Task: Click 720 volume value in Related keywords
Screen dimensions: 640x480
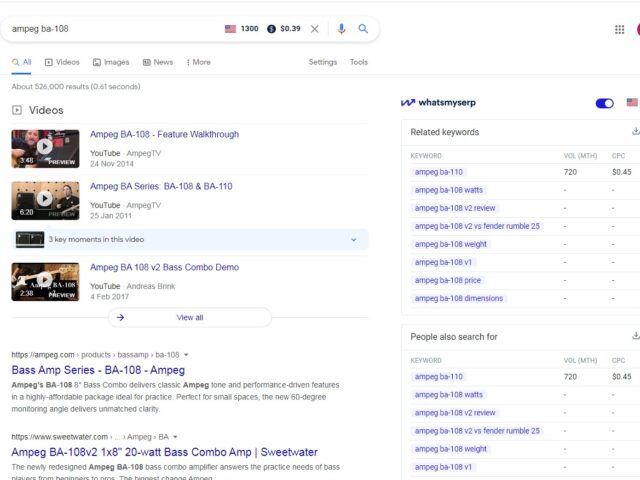Action: tap(570, 172)
